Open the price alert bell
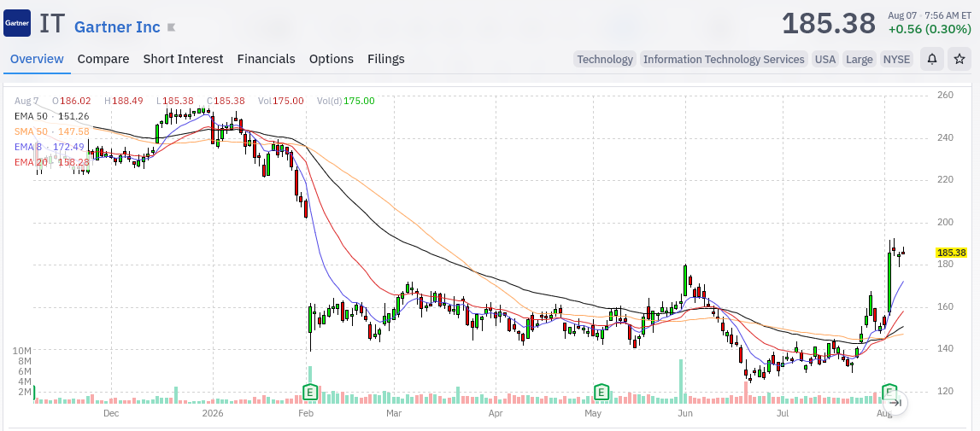The width and height of the screenshot is (980, 431). (x=932, y=60)
